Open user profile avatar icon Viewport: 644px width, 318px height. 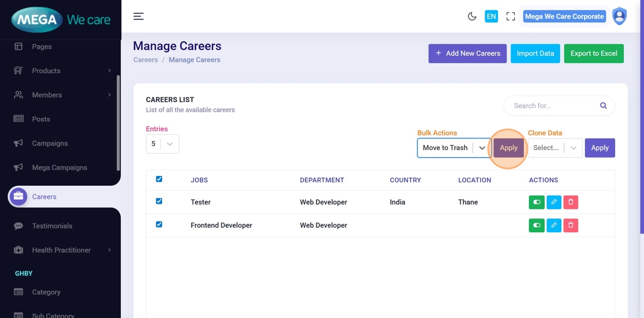coord(619,16)
